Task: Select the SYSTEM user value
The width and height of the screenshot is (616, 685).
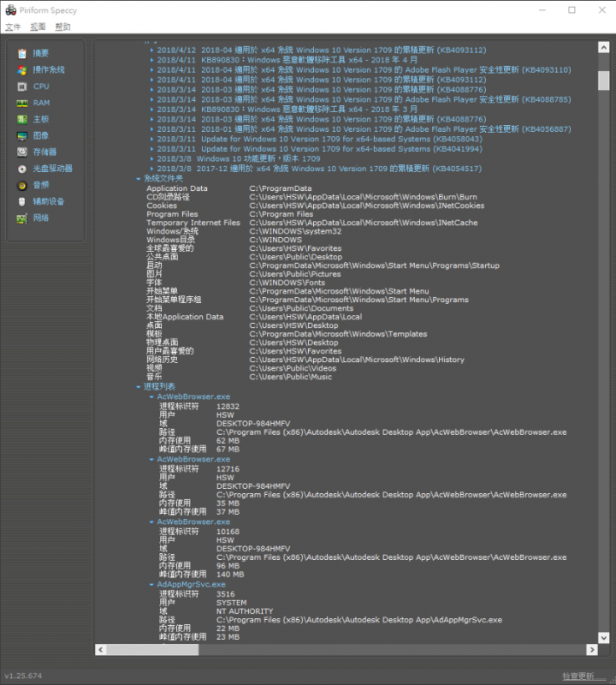Action: [231, 603]
